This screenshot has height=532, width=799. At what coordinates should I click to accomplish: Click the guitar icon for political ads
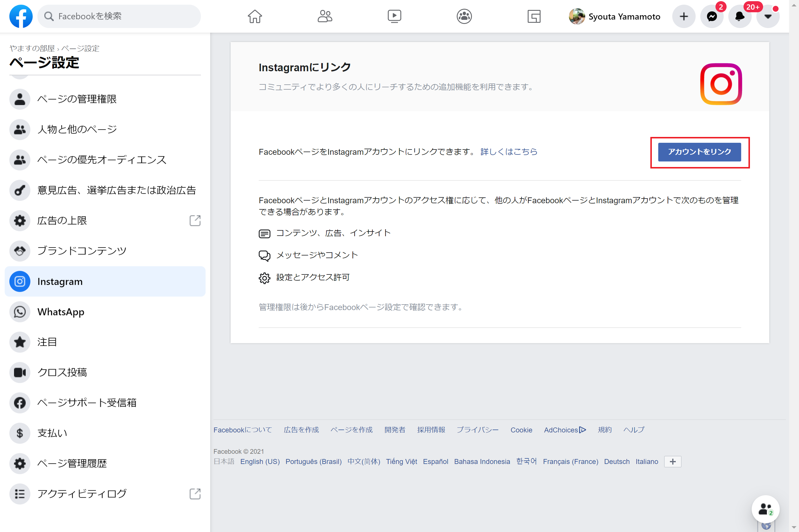pos(20,190)
